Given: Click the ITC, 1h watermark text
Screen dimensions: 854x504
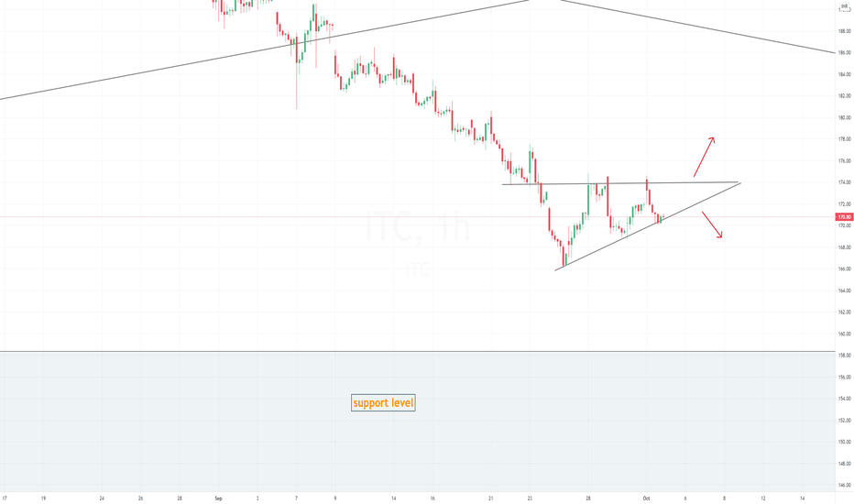Looking at the screenshot, I should [417, 228].
